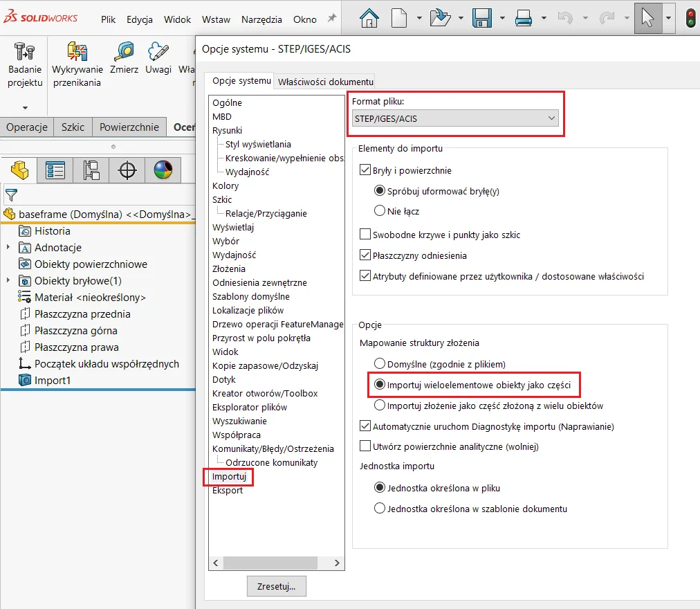
Task: Launch Wykrywanie przenikania tool
Action: click(x=77, y=65)
